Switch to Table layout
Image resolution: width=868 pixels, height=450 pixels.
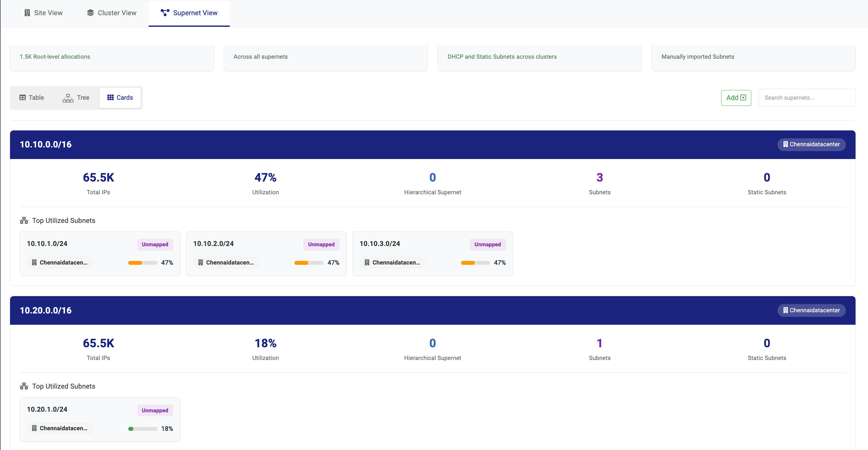point(32,97)
